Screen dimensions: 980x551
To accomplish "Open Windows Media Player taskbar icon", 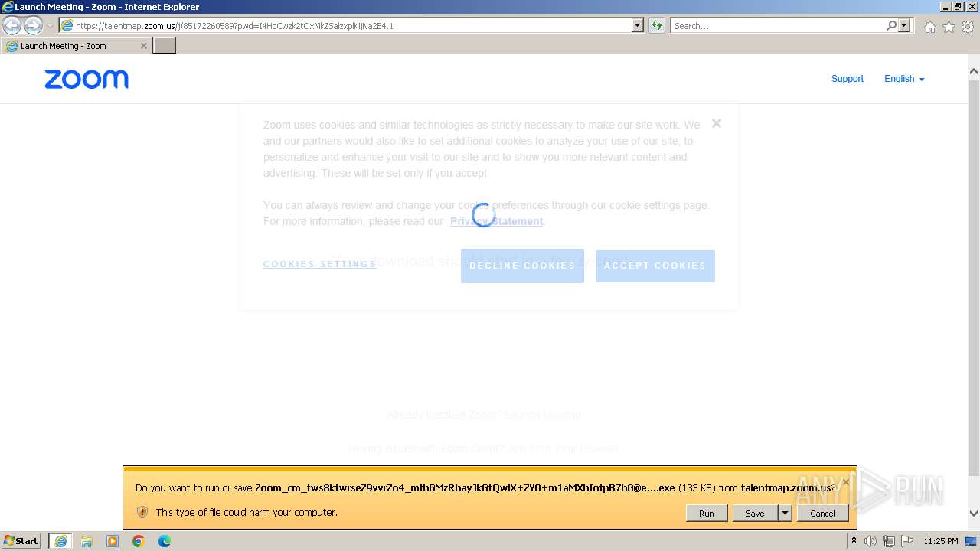I will [113, 541].
